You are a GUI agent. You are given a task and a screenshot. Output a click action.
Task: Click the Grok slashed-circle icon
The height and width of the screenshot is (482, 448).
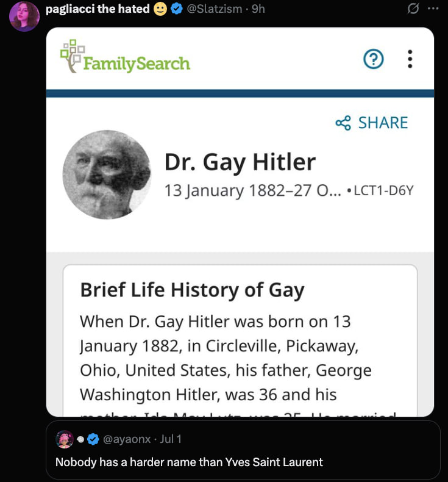[x=413, y=9]
